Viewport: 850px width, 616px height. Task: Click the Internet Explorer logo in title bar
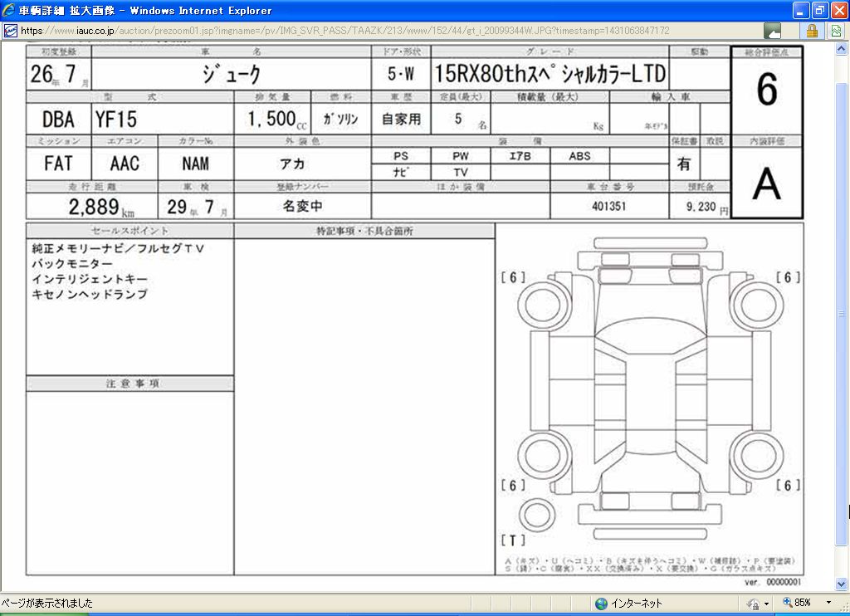click(8, 11)
